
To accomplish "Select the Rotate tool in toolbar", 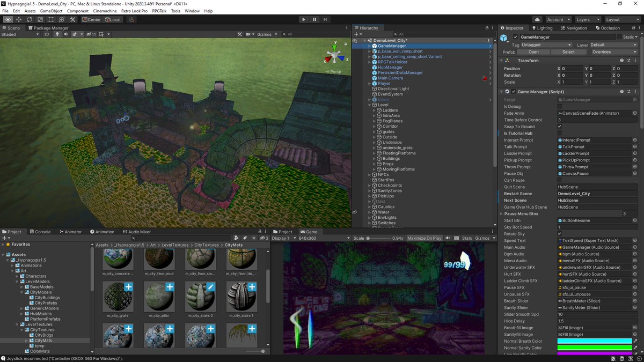I will (x=30, y=19).
